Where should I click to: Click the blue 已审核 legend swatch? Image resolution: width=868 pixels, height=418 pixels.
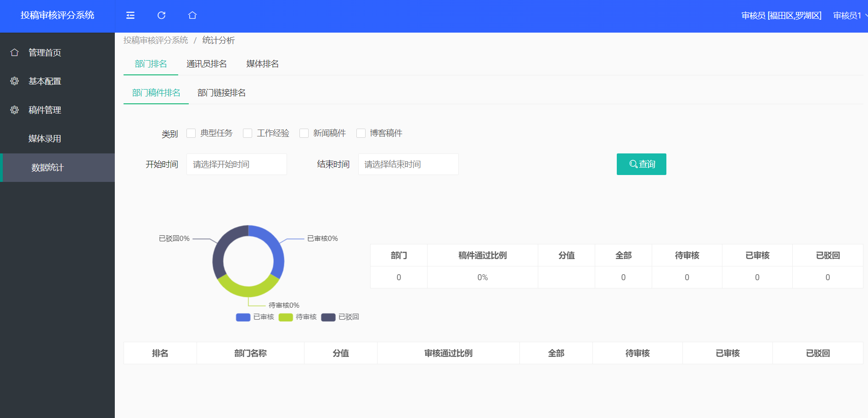click(243, 317)
